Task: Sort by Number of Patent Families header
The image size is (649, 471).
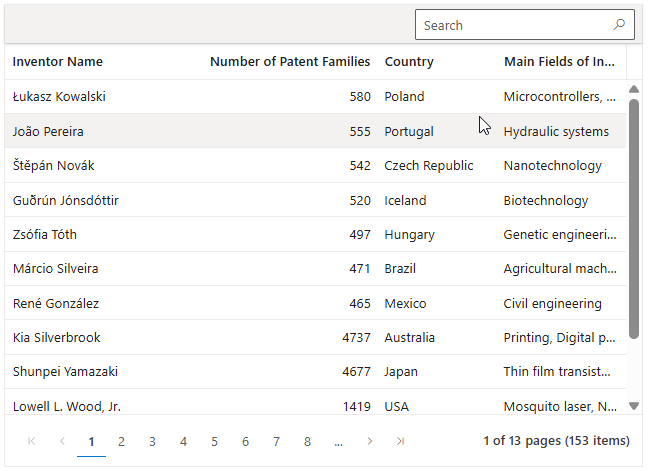Action: pos(289,62)
